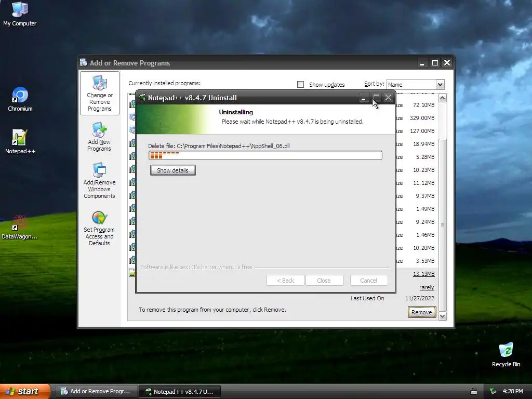The image size is (532, 399).
Task: Select the 1.49MB program row
Action: click(416, 209)
